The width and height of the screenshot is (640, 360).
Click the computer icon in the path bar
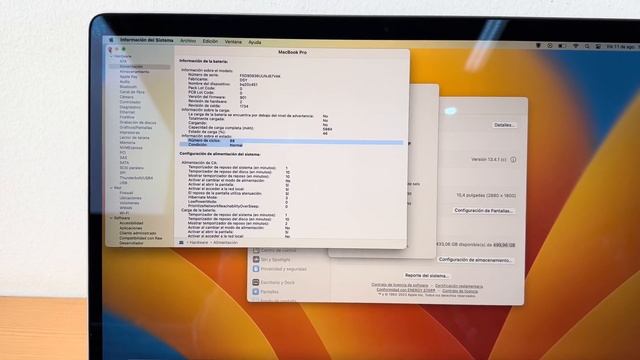pyautogui.click(x=181, y=242)
